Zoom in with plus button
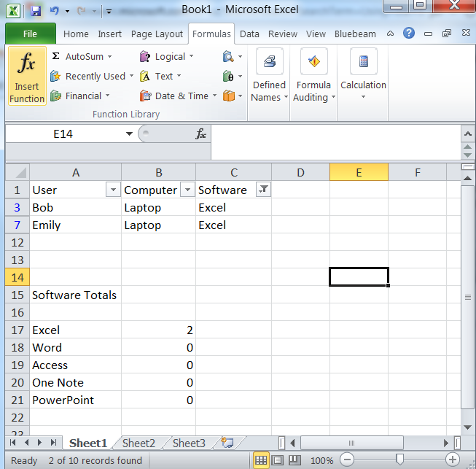This screenshot has width=476, height=469. pyautogui.click(x=453, y=460)
